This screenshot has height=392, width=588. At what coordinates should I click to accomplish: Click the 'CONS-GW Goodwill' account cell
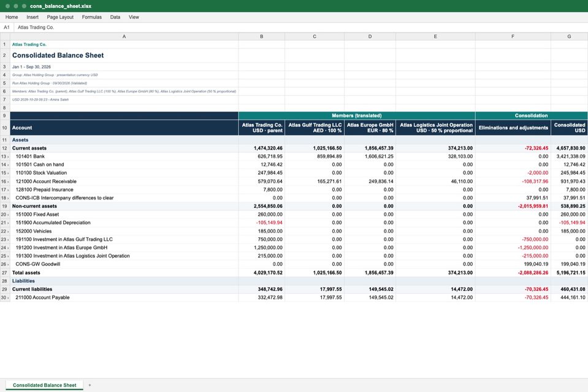point(124,264)
